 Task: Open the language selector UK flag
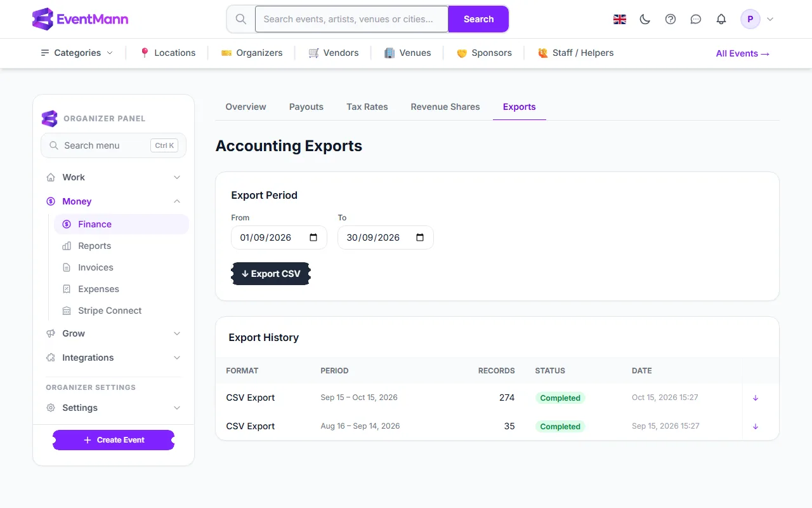coord(620,19)
